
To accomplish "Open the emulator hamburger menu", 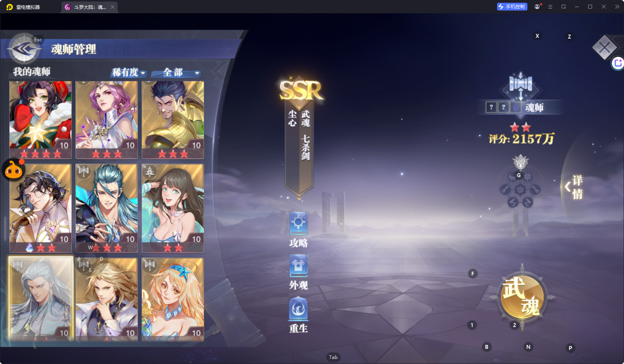I will click(x=550, y=7).
